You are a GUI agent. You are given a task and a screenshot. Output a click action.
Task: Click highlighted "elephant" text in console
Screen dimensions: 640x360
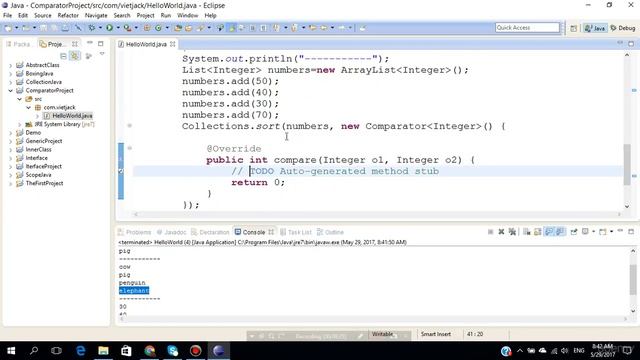click(134, 291)
